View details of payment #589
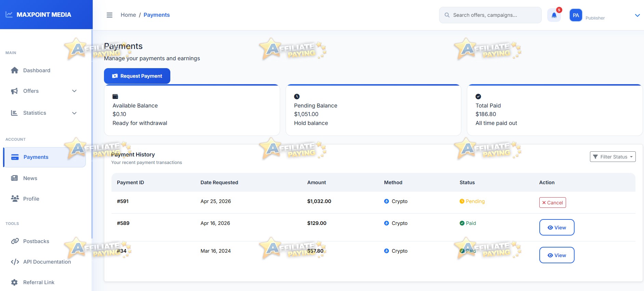Screen dimensions: 644x291 click(x=557, y=227)
